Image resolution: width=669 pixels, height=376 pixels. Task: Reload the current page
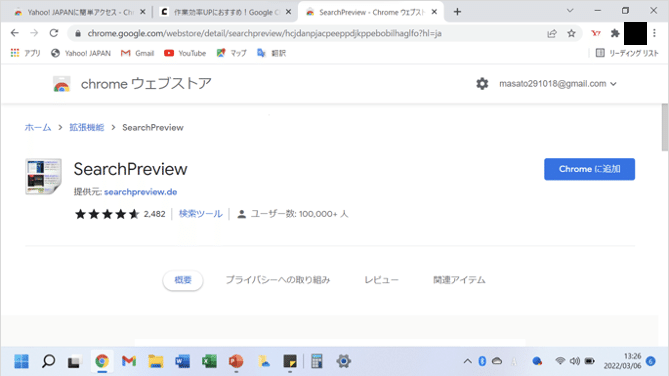click(54, 33)
